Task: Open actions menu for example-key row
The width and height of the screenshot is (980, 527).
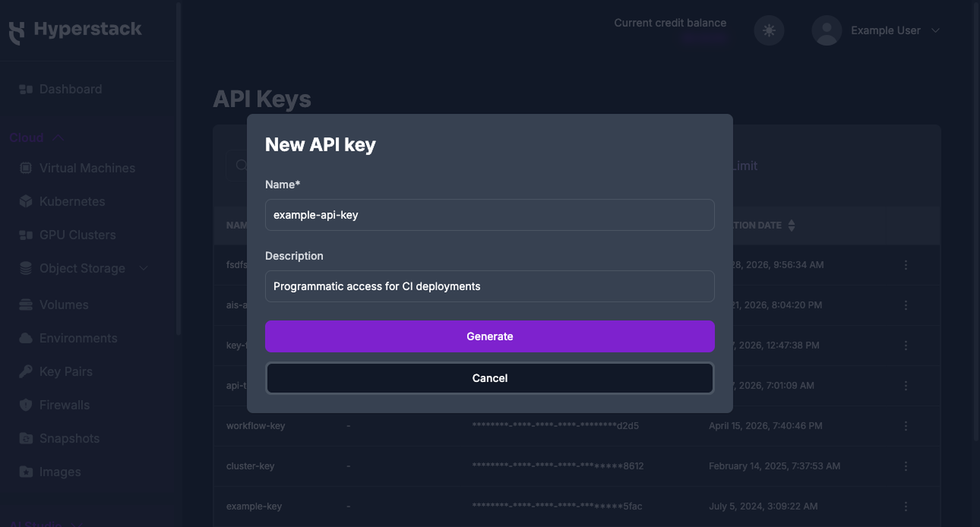Action: [906, 506]
